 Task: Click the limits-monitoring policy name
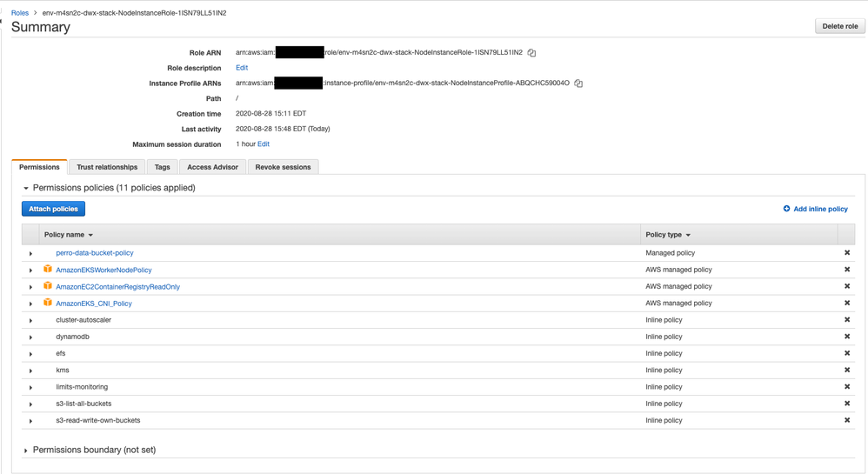pos(82,386)
